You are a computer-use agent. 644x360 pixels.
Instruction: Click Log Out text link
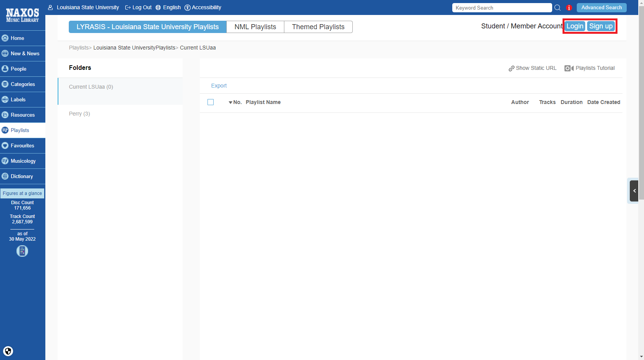click(x=142, y=7)
